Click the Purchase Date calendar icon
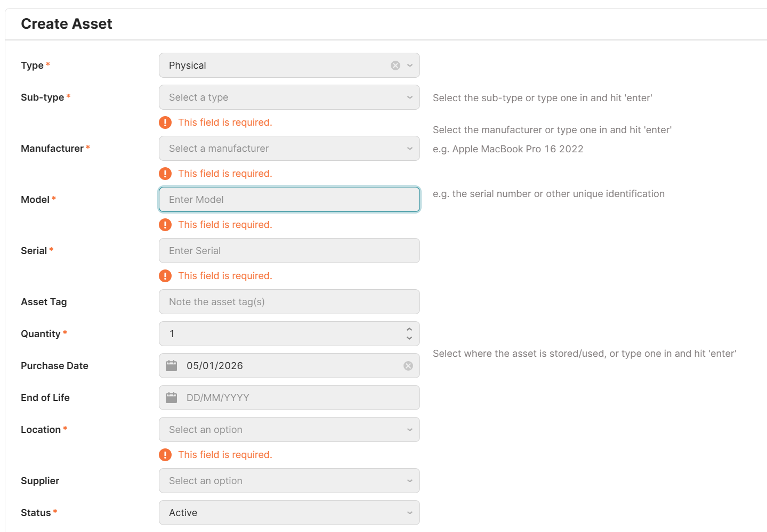 (171, 366)
